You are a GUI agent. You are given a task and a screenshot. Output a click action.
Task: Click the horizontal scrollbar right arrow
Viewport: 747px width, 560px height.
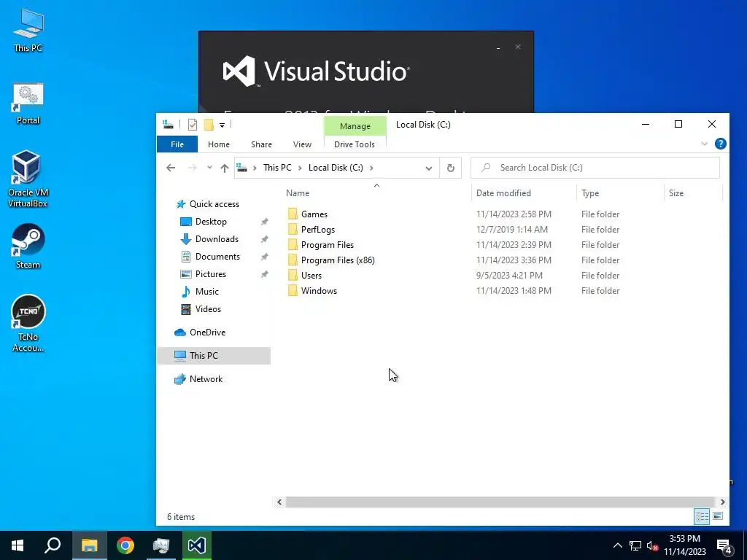point(723,502)
